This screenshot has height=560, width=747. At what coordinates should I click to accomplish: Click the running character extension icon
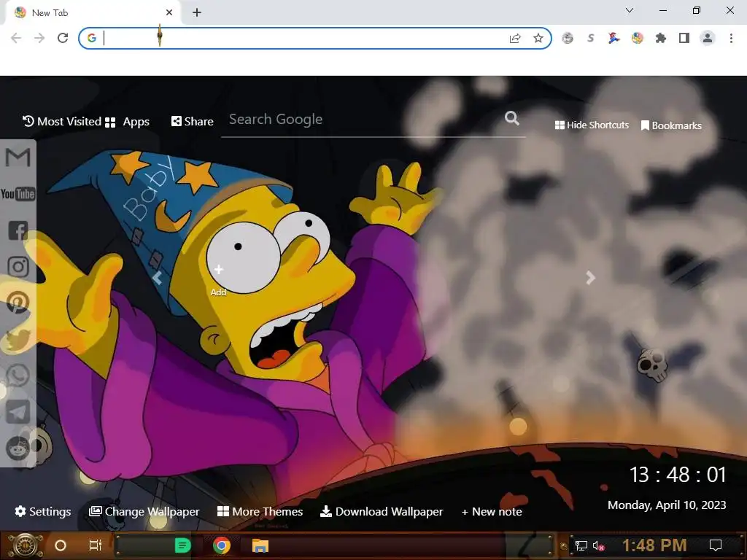coord(614,38)
